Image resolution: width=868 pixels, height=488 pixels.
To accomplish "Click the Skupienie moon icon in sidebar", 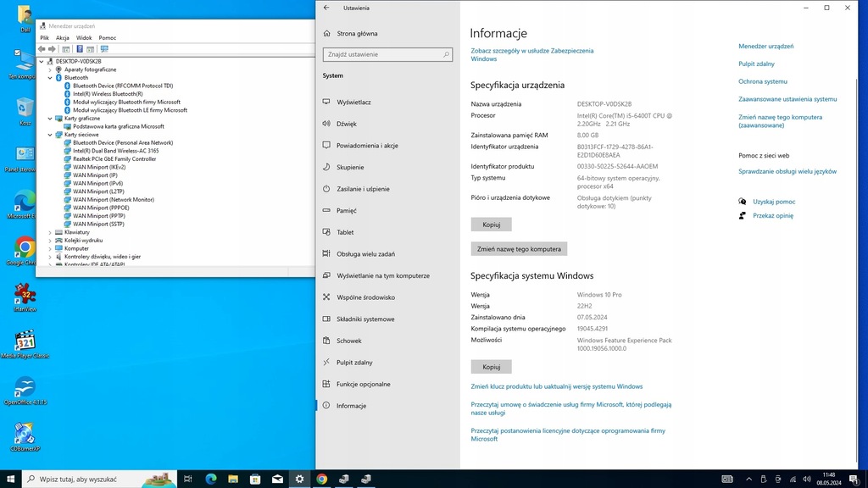I will tap(326, 167).
